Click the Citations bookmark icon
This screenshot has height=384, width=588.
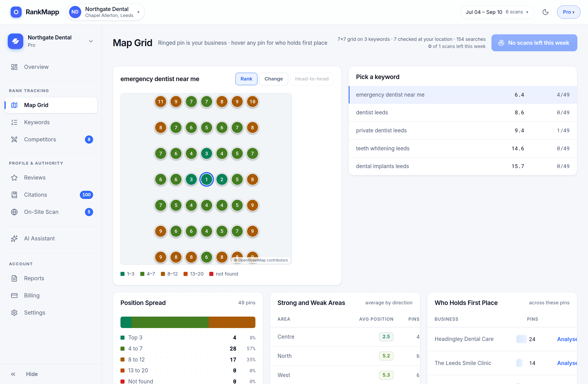click(14, 195)
